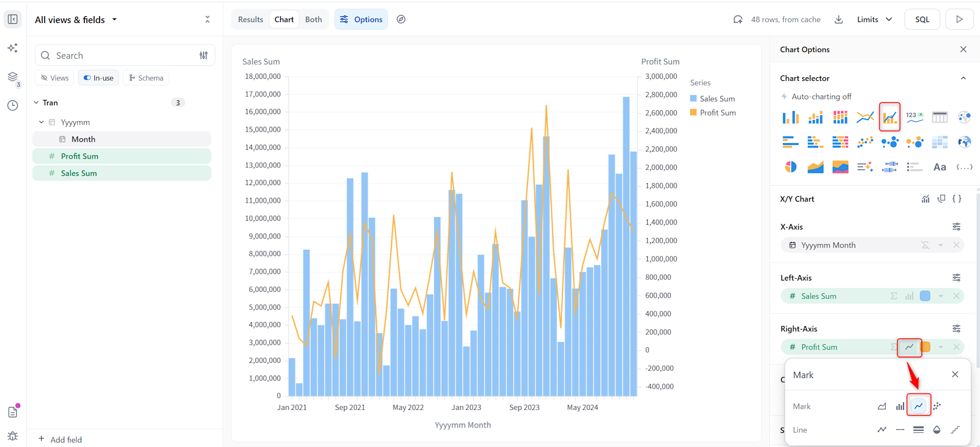The height and width of the screenshot is (447, 980).
Task: Open the query history clock icon
Action: click(x=13, y=105)
